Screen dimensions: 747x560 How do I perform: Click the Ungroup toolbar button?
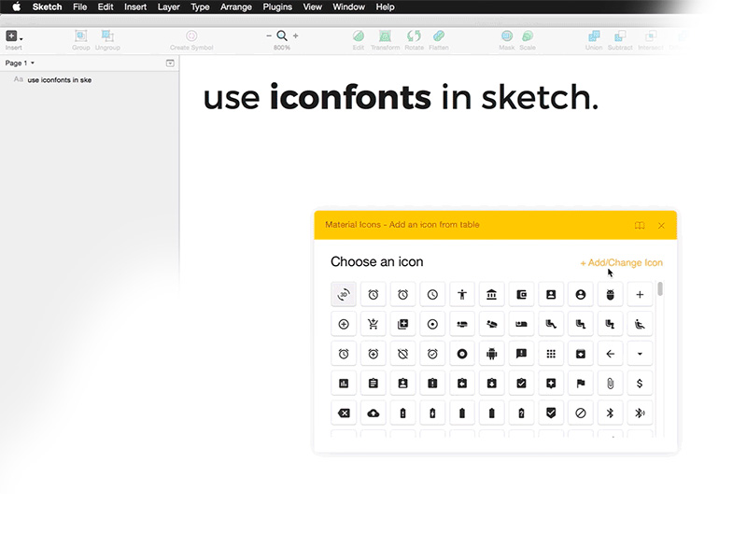(x=107, y=40)
